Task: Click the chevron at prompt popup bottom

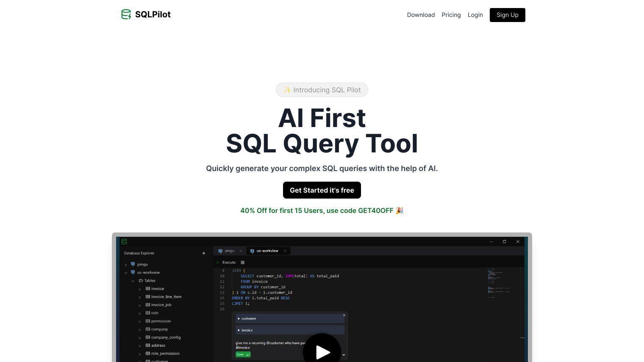Action: pyautogui.click(x=344, y=355)
